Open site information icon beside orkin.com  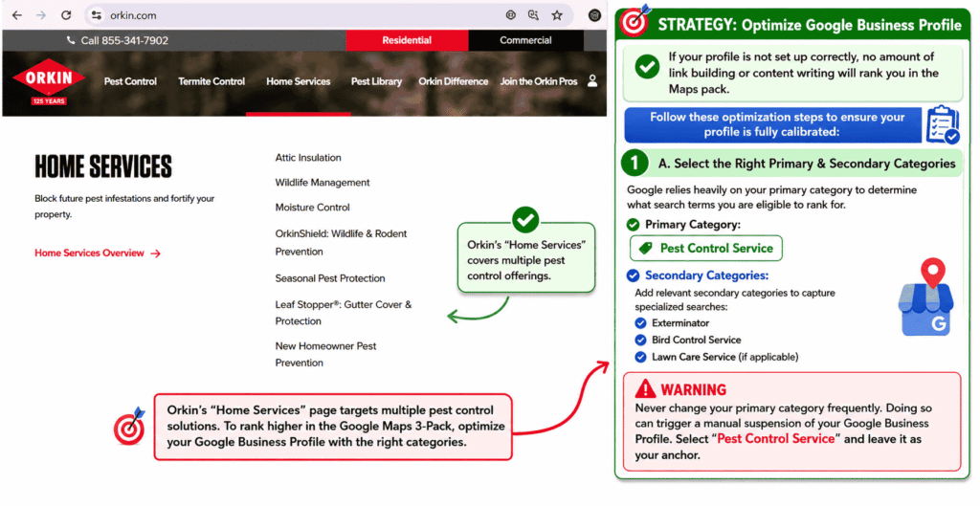coord(96,15)
